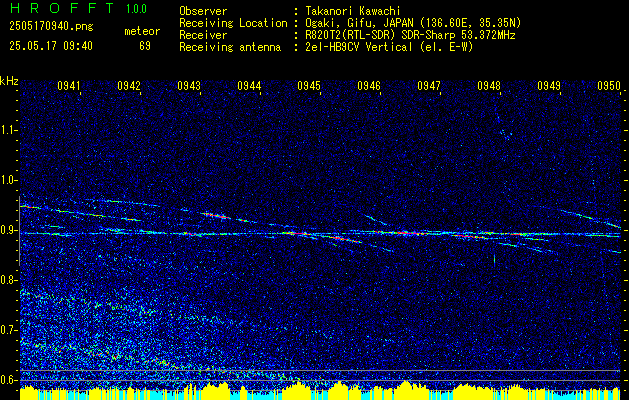This screenshot has height=400, width=629.
Task: Click the Receiving antenna label
Action: (230, 47)
